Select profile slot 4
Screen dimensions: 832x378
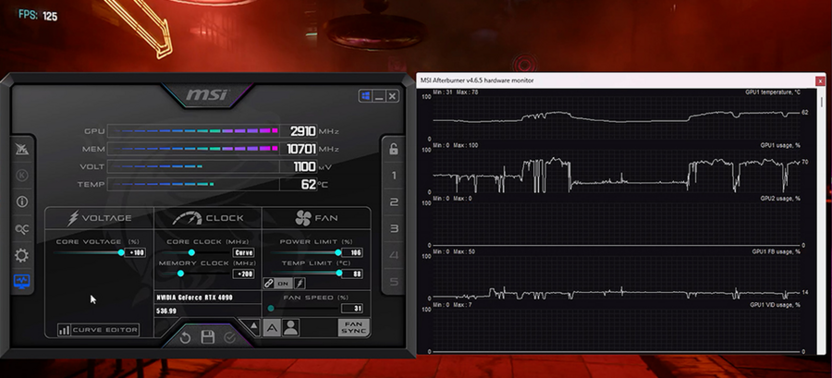pyautogui.click(x=393, y=255)
